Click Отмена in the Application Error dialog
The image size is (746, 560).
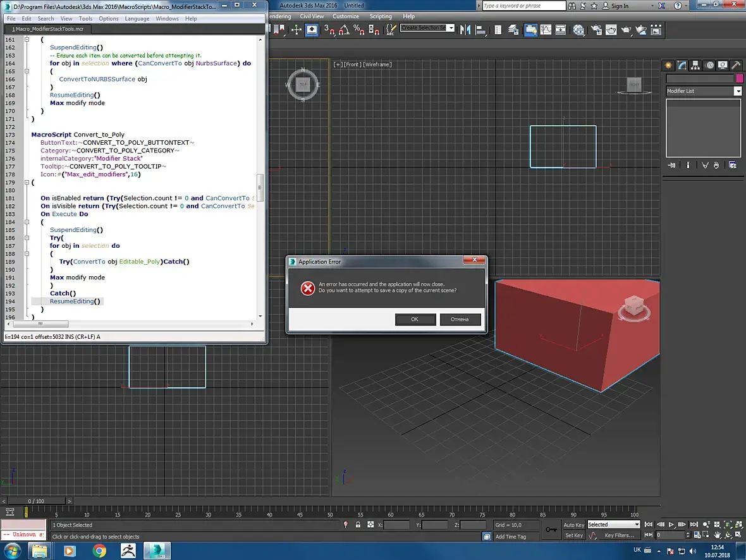(460, 319)
